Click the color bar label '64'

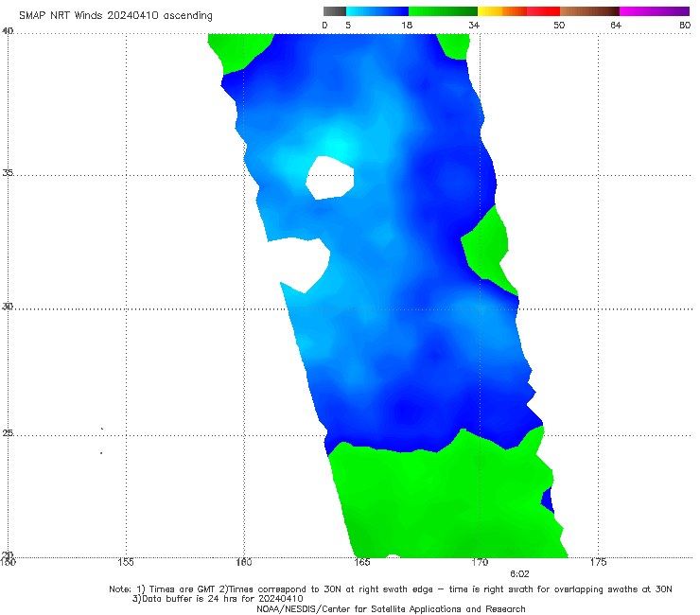click(616, 25)
